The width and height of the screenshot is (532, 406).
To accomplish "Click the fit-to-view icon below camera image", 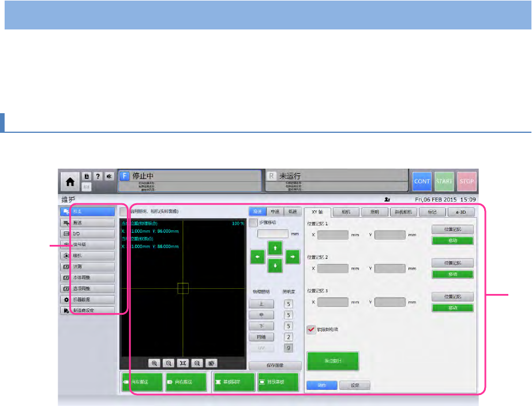I will (182, 363).
